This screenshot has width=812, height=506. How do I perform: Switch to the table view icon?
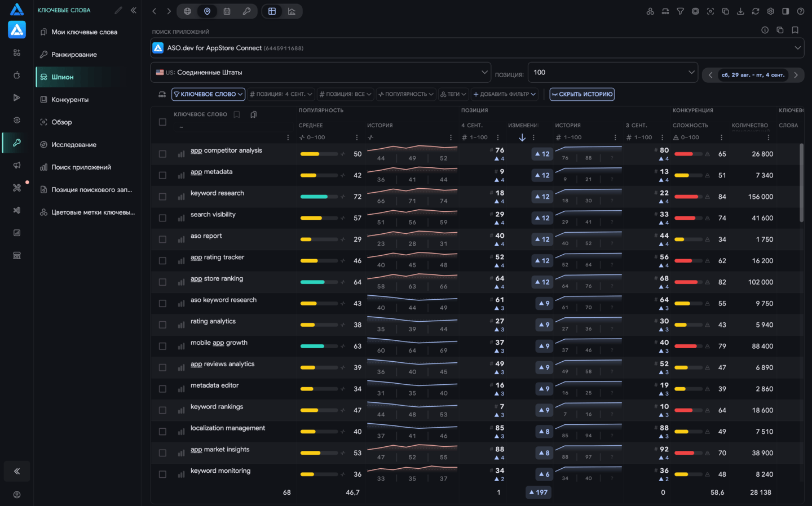[x=272, y=11]
